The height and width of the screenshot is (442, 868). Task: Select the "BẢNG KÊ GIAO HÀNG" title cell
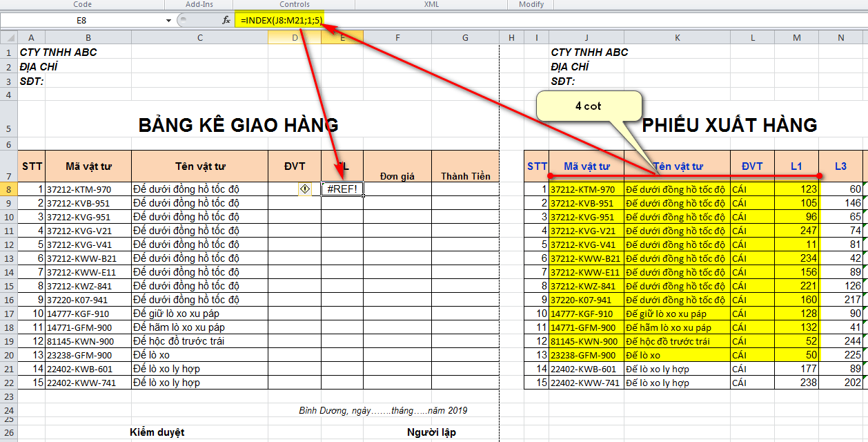(x=238, y=125)
